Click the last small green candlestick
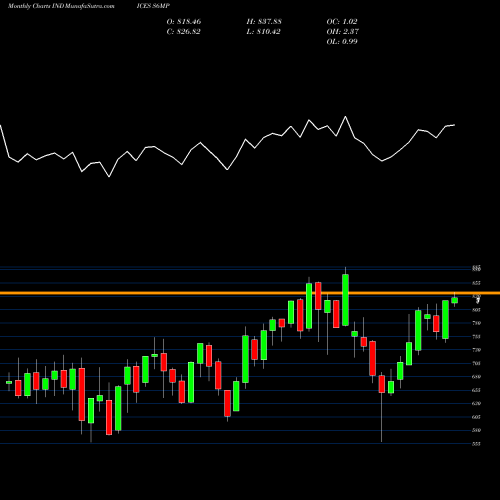Image resolution: width=500 pixels, height=500 pixels. 455,300
